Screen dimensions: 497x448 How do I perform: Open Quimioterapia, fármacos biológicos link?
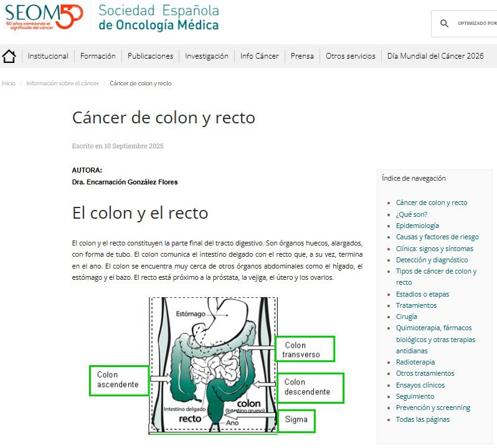(435, 339)
